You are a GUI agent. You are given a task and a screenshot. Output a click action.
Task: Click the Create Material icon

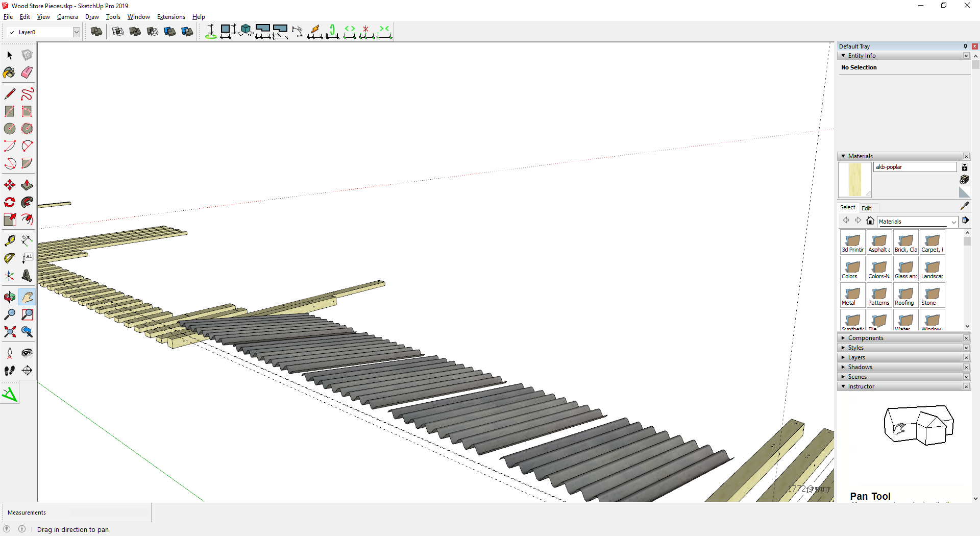[x=964, y=180]
